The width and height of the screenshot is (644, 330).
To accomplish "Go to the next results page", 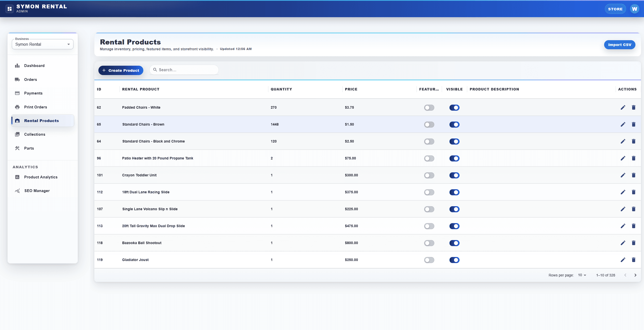I will click(635, 275).
